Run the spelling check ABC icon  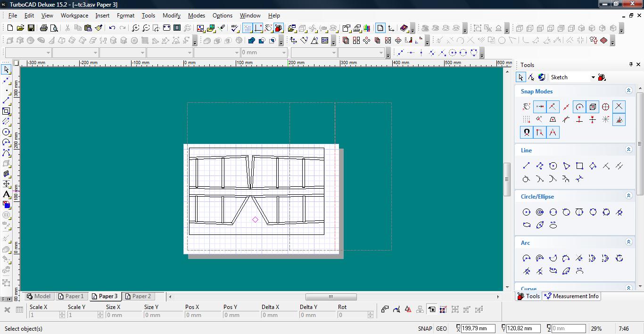click(235, 28)
